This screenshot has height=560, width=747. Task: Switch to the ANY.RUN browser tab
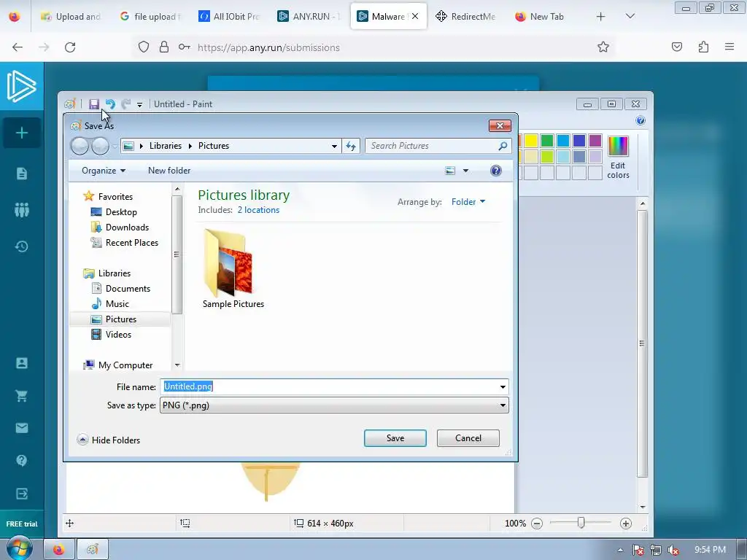click(x=309, y=17)
